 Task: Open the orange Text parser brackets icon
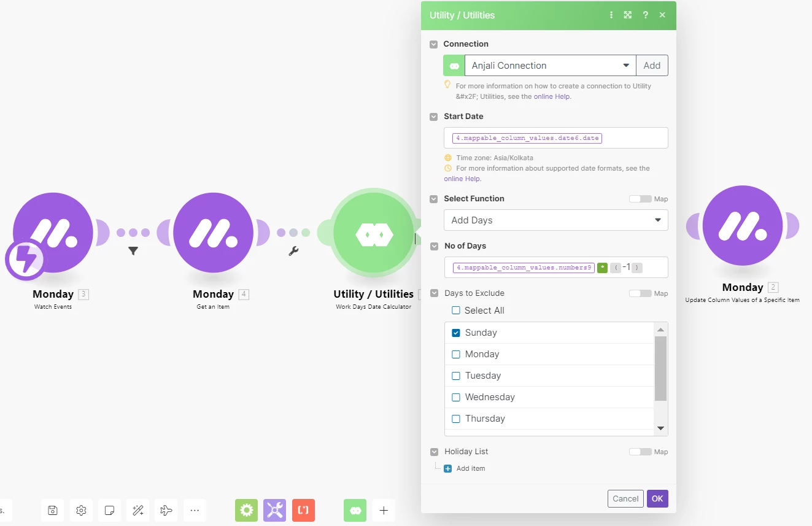coord(303,510)
